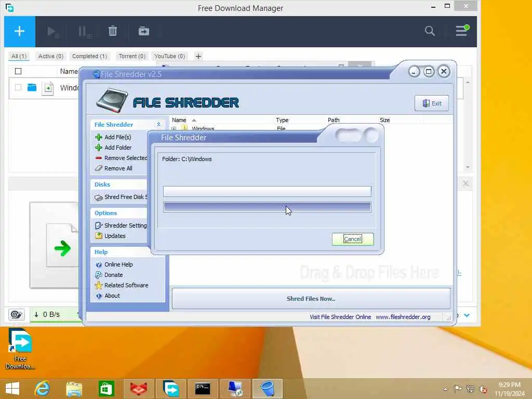Click the start downloads play icon
Image resolution: width=532 pixels, height=399 pixels.
[x=52, y=32]
